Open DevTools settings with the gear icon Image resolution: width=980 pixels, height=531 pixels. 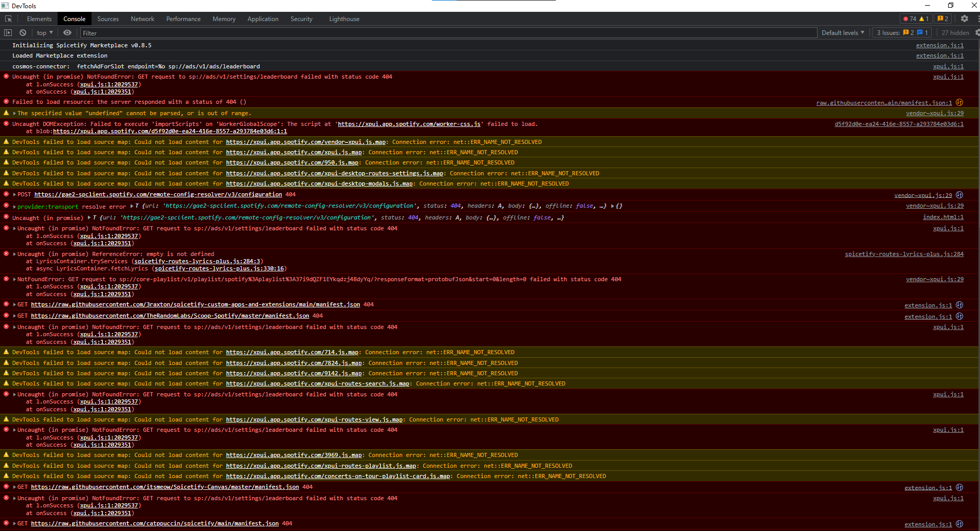click(965, 19)
